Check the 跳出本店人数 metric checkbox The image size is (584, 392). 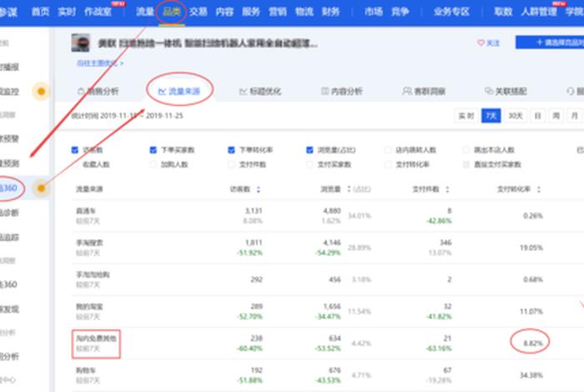466,150
